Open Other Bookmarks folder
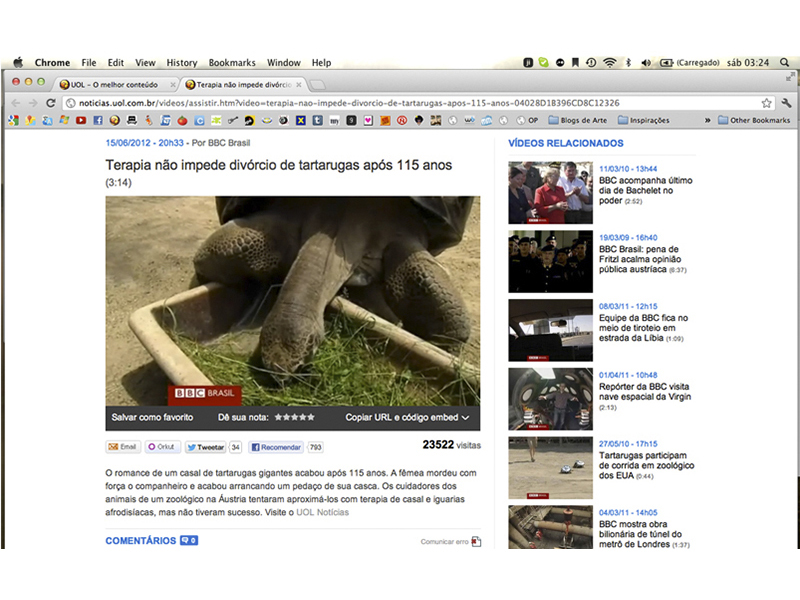This screenshot has height=600, width=800. tap(754, 120)
